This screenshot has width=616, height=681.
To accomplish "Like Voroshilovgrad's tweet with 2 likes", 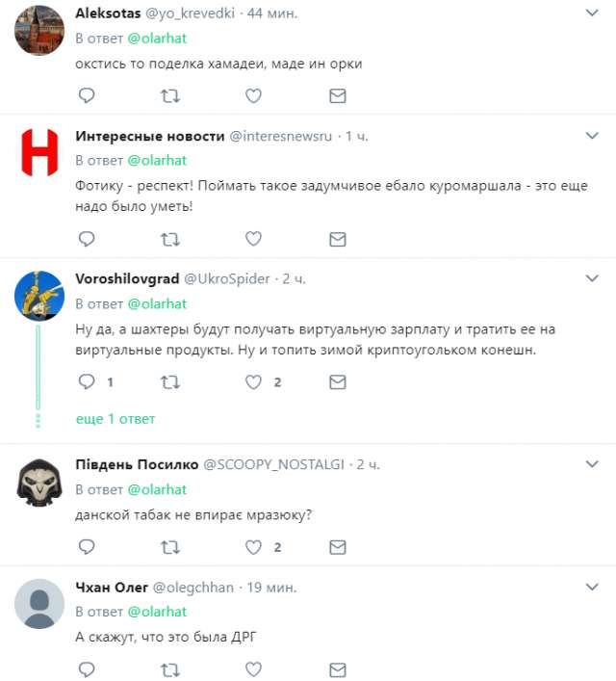I will [253, 381].
